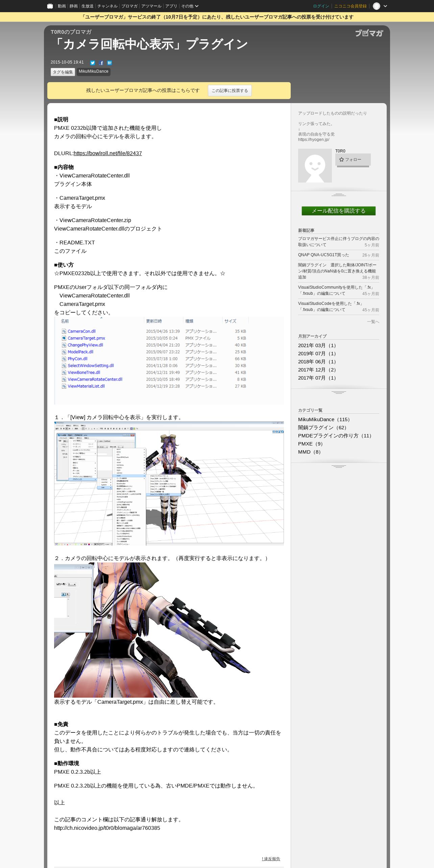Open the bowlroll.net download link
The width and height of the screenshot is (434, 868).
[x=108, y=153]
